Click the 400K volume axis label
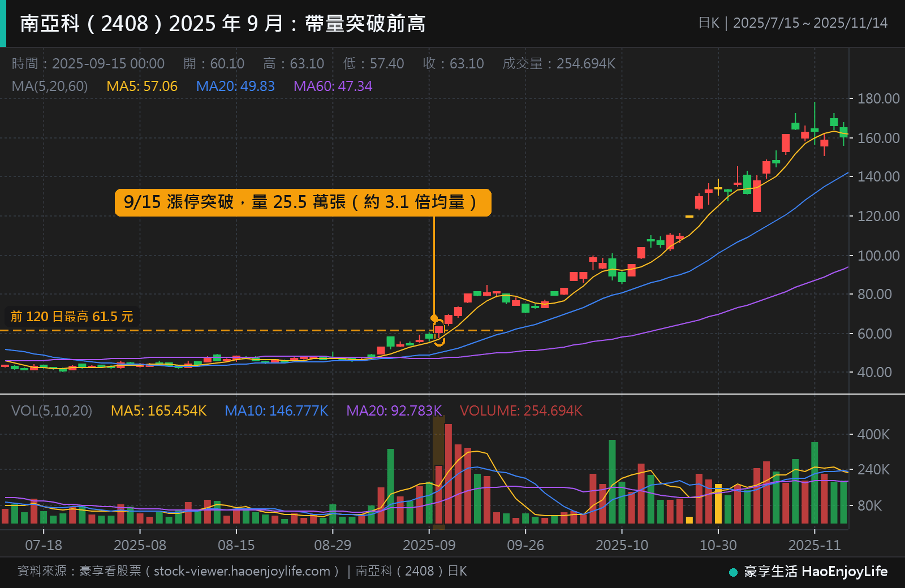The image size is (905, 588). pyautogui.click(x=873, y=434)
